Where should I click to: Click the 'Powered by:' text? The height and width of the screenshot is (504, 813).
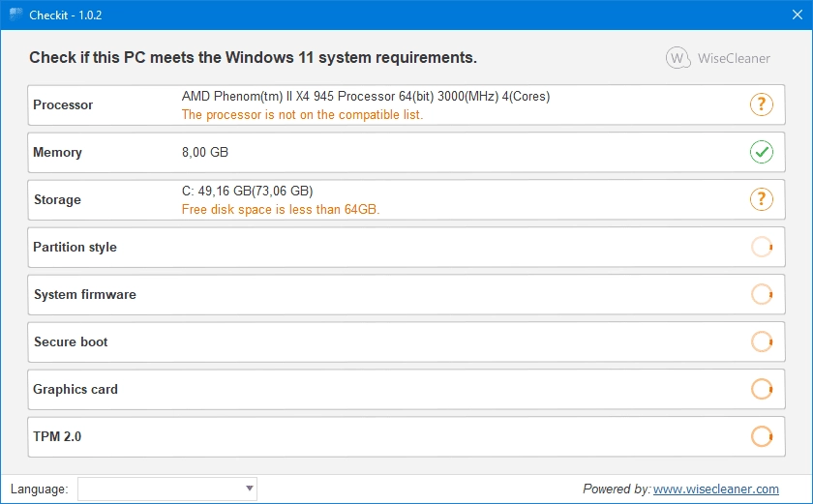(617, 489)
